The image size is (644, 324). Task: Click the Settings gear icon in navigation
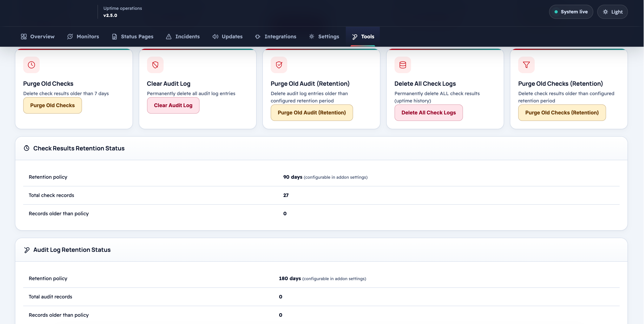pyautogui.click(x=312, y=37)
